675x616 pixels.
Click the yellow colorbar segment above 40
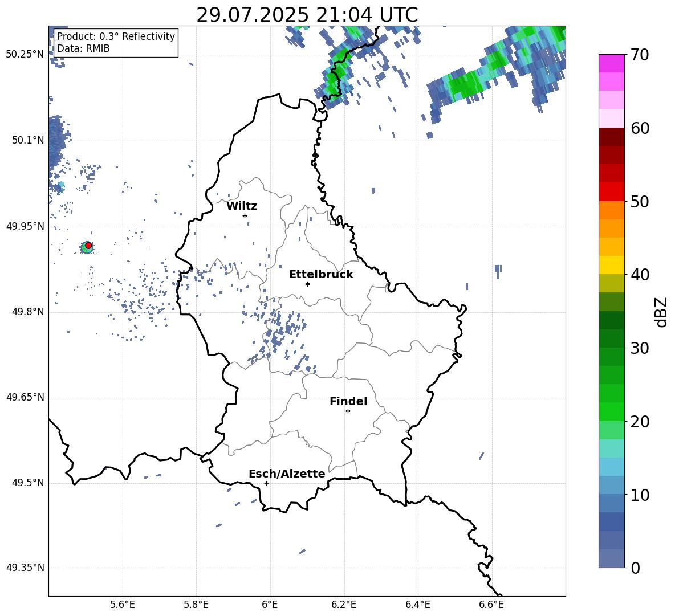tap(611, 265)
